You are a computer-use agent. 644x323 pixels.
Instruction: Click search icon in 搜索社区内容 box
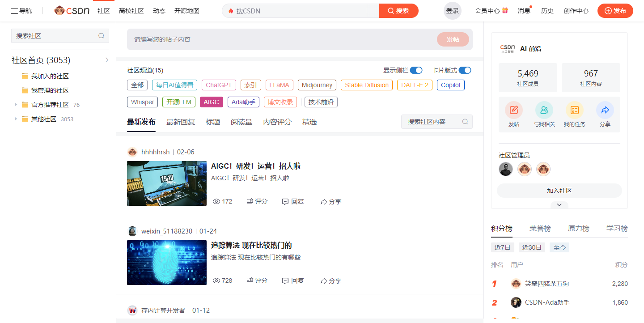pyautogui.click(x=465, y=122)
